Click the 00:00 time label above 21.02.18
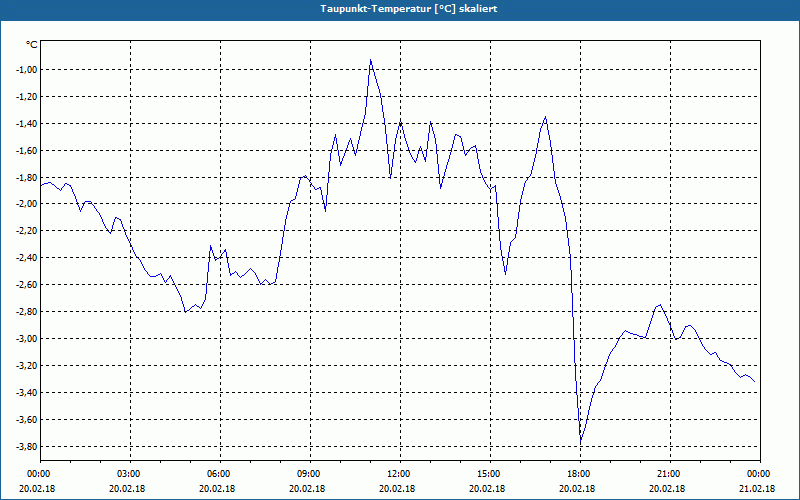Screen dimensions: 800x500 pos(760,474)
